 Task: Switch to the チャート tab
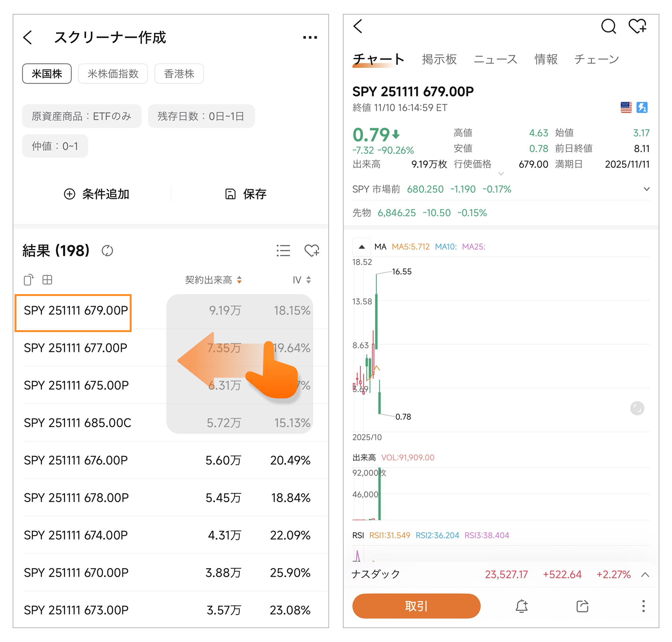[378, 59]
